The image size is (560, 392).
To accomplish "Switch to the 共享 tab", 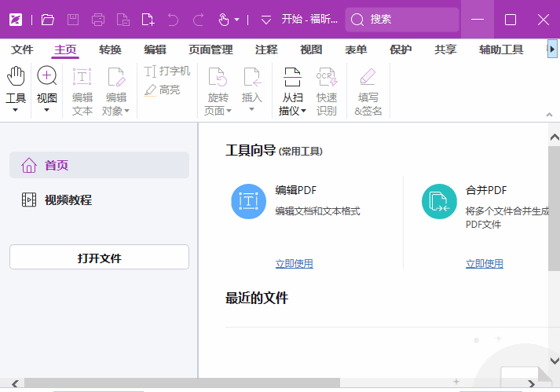I will coord(445,49).
